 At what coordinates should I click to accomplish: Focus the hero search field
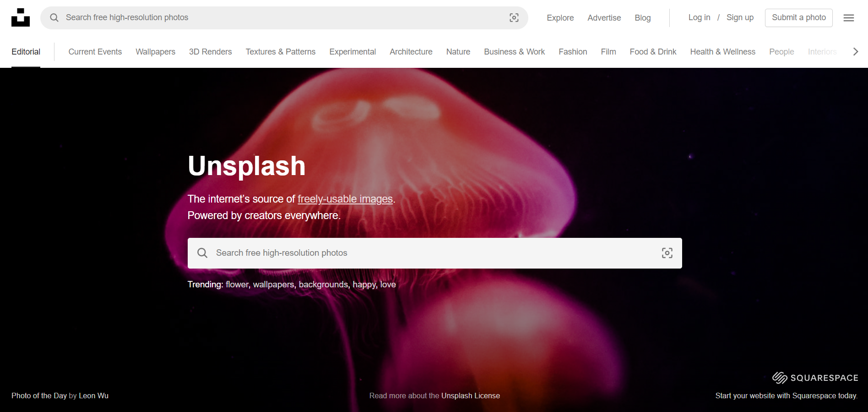[x=435, y=253]
